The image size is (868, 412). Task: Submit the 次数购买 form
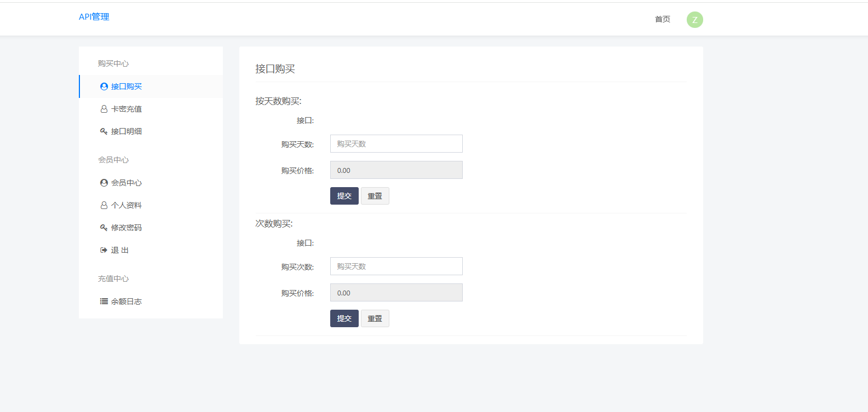pos(344,318)
